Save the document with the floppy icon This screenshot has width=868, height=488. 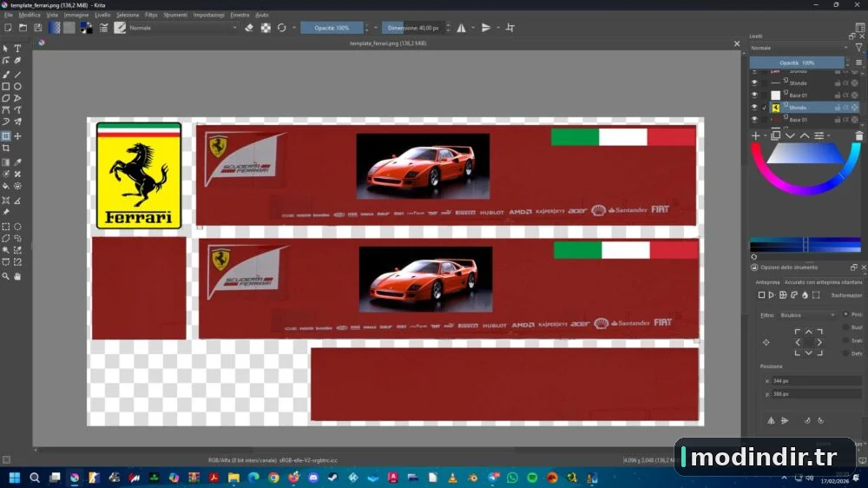coord(37,28)
